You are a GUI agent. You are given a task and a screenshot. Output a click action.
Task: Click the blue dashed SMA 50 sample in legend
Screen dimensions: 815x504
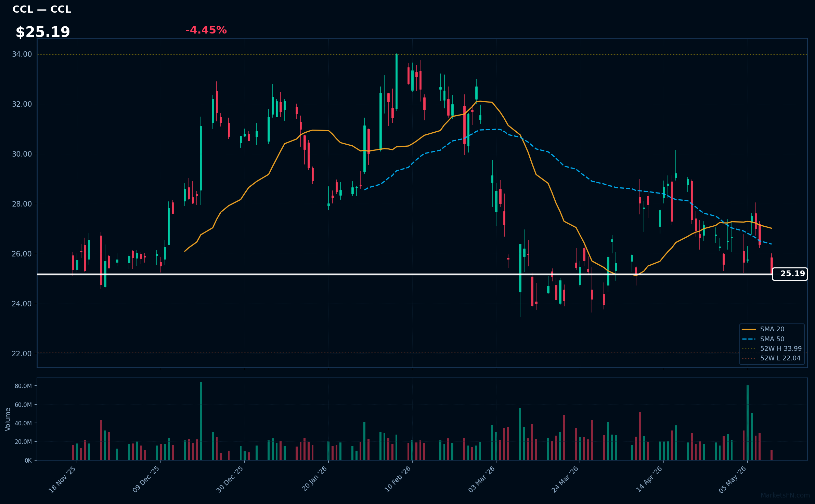[x=749, y=339]
